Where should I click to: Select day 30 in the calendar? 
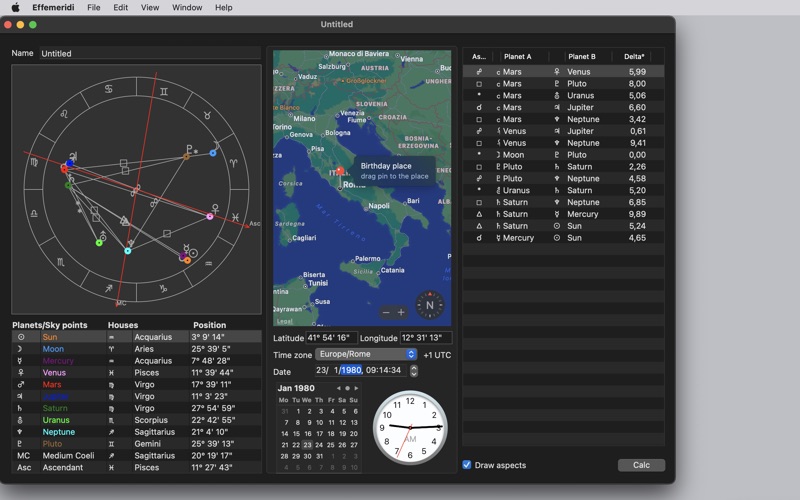point(307,456)
